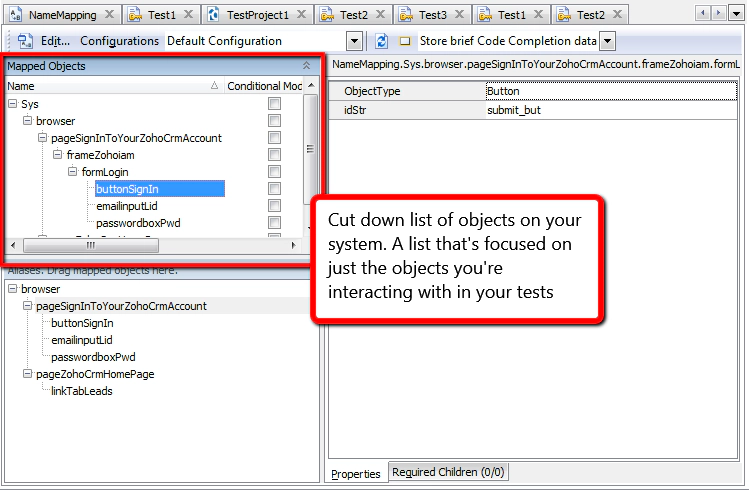Toggle the formLogin row checkbox
The image size is (749, 490).
[274, 171]
